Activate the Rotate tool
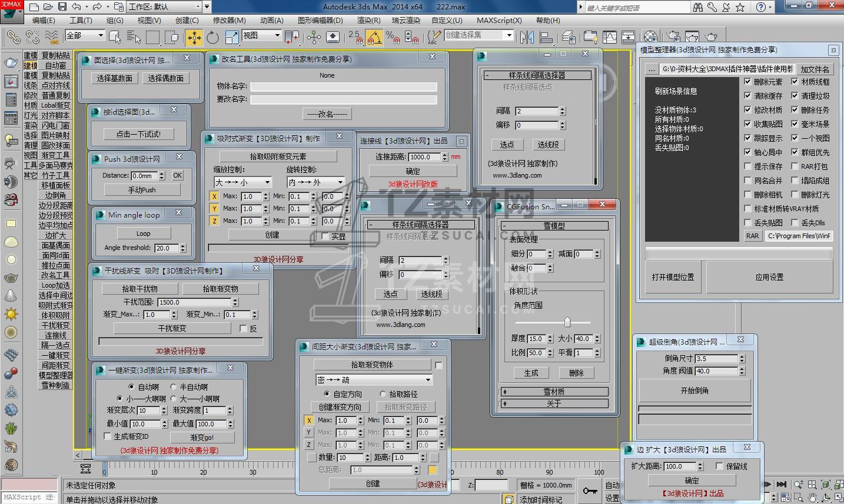This screenshot has width=844, height=504. pyautogui.click(x=212, y=38)
